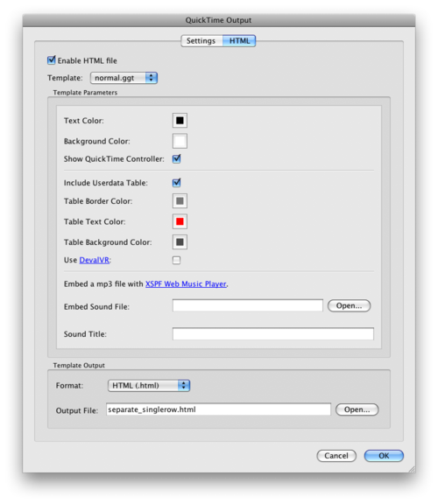The image size is (438, 504).
Task: Disable Include Userdata Table checkbox
Action: click(176, 183)
